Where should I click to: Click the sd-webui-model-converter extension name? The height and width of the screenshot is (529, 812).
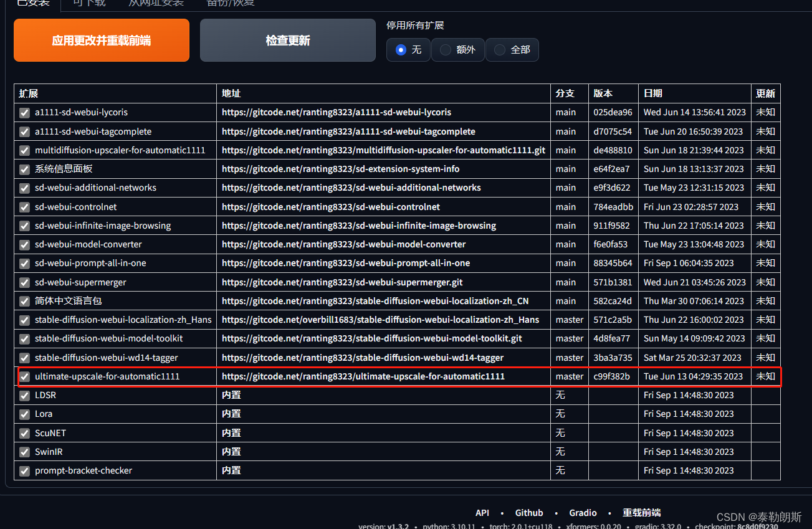tap(88, 244)
